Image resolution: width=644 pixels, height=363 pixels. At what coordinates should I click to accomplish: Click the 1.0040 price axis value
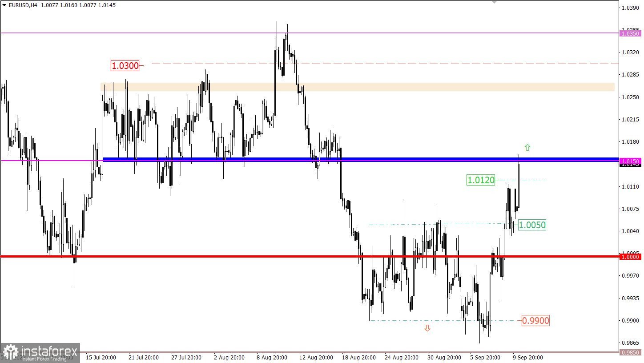coord(631,231)
